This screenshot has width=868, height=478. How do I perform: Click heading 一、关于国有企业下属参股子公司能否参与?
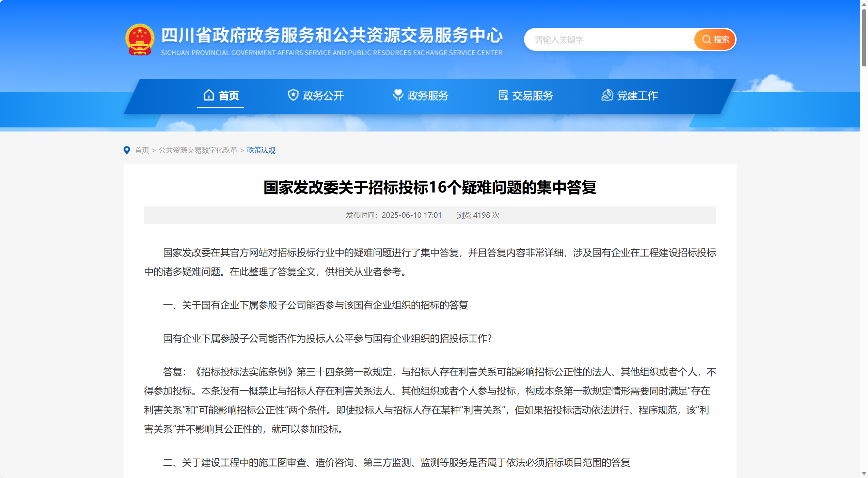(x=316, y=305)
